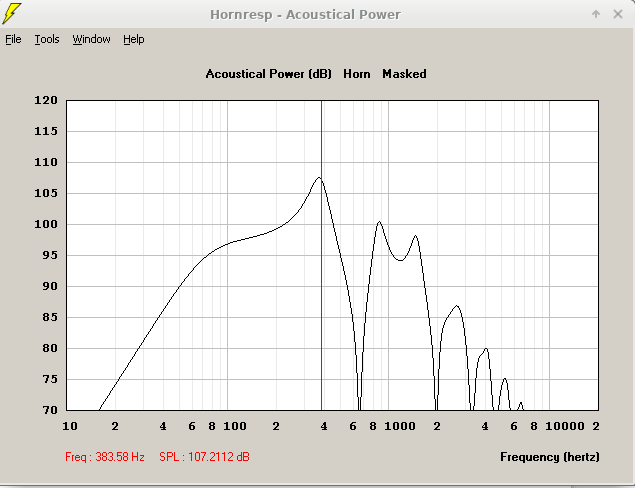Open the Window menu
The image size is (635, 488).
[91, 39]
